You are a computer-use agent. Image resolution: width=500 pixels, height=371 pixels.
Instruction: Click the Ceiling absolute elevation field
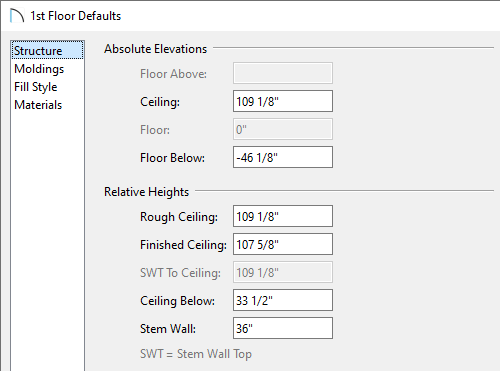pyautogui.click(x=283, y=101)
